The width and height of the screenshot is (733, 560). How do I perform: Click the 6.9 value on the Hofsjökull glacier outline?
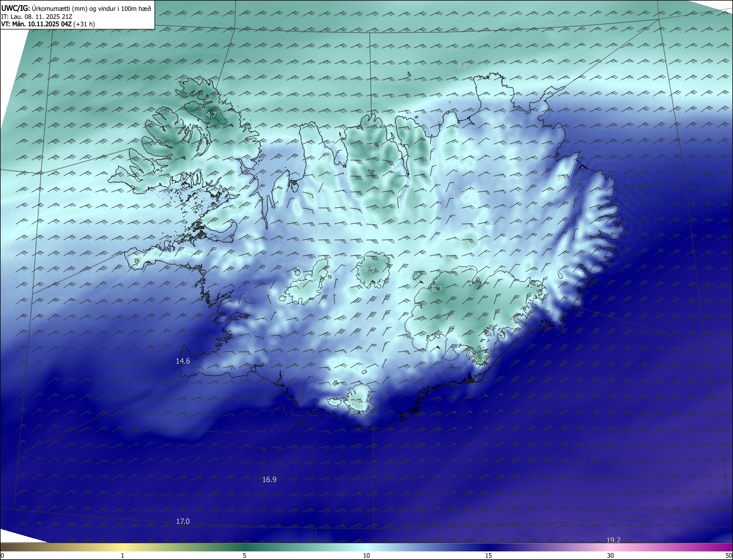(369, 270)
